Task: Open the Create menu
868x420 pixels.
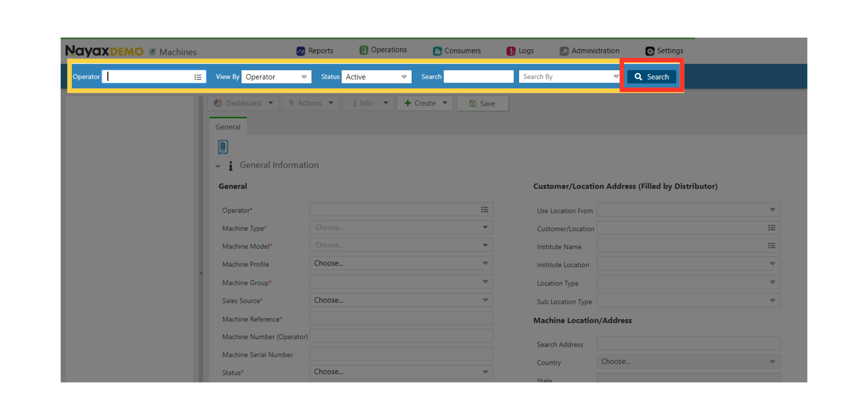Action: pyautogui.click(x=425, y=103)
